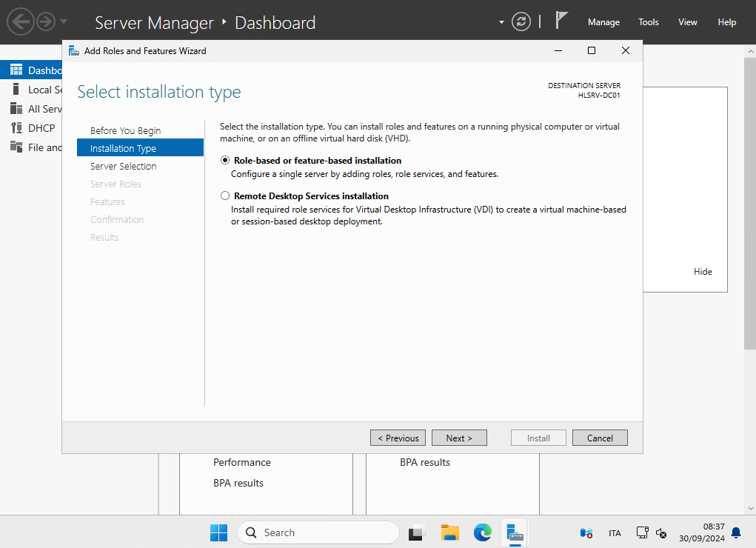
Task: Open the Manage menu
Action: pyautogui.click(x=603, y=22)
